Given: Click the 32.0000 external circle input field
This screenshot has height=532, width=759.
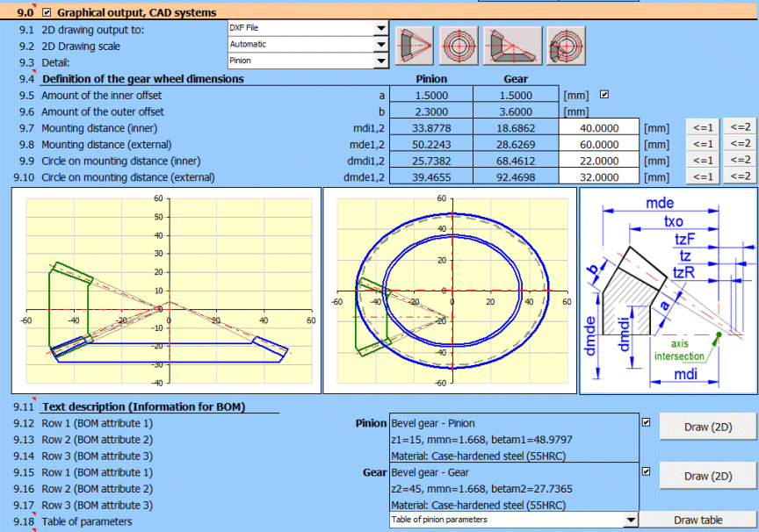Looking at the screenshot, I should coord(599,177).
